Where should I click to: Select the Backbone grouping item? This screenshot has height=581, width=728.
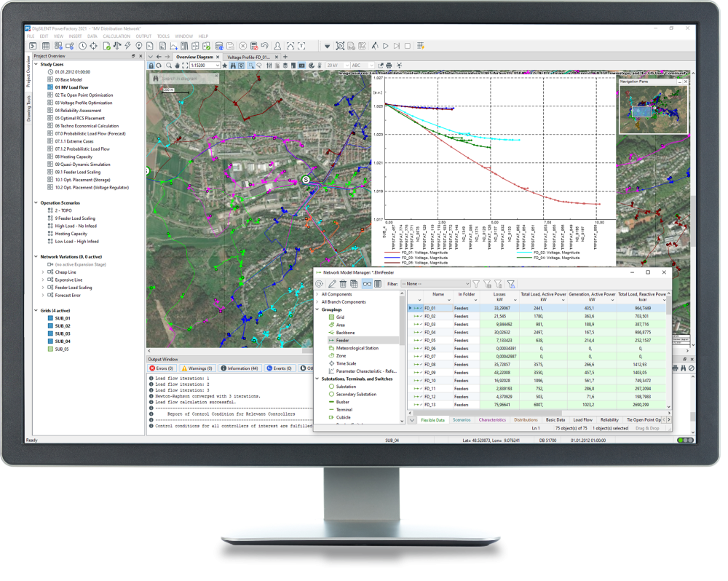coord(345,333)
